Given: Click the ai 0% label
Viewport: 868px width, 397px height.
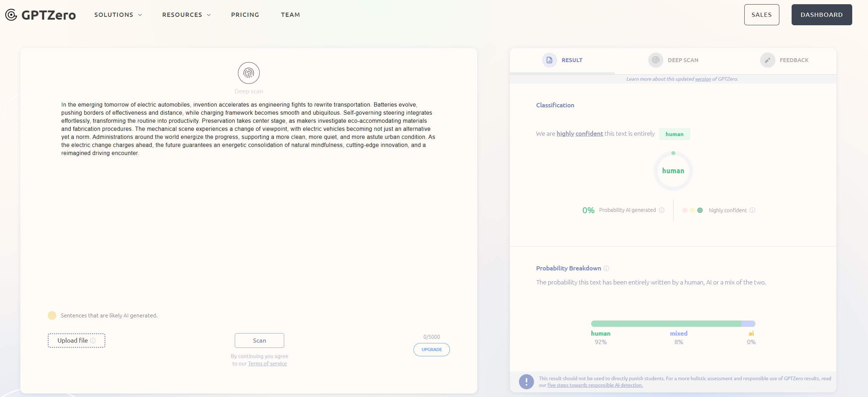Looking at the screenshot, I should 751,337.
